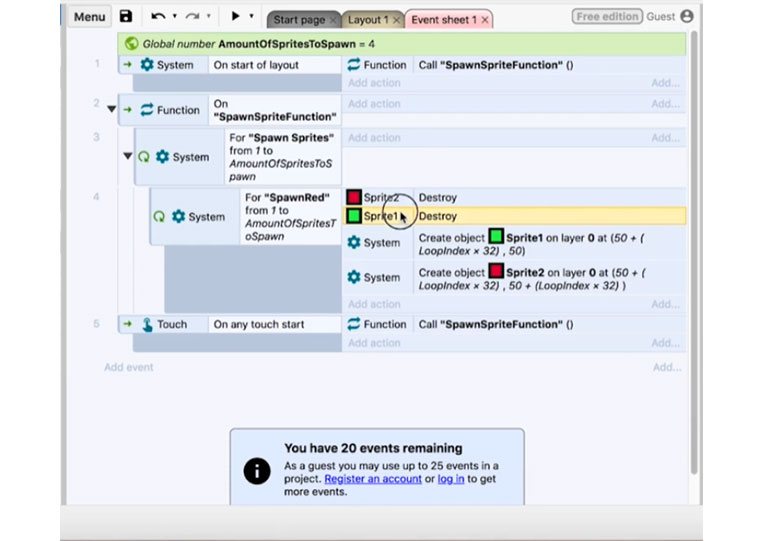Click the loop icon in the Spawn Sprites event
Screen dimensions: 763x541
(x=144, y=157)
